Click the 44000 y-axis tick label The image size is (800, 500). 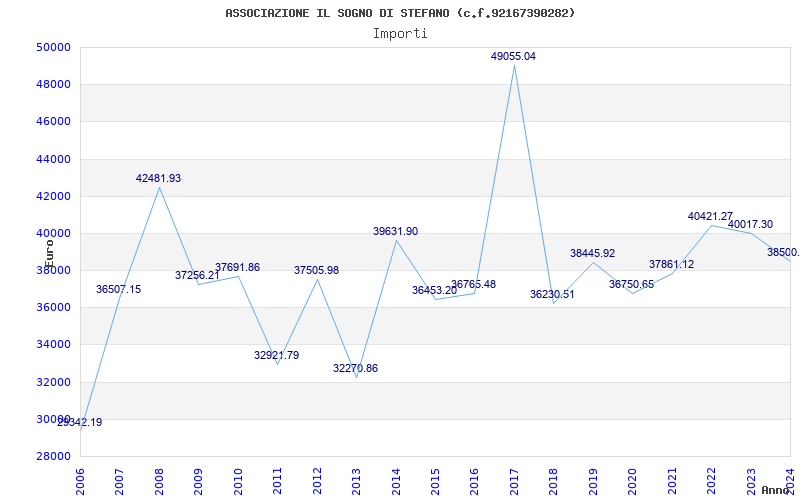54,159
